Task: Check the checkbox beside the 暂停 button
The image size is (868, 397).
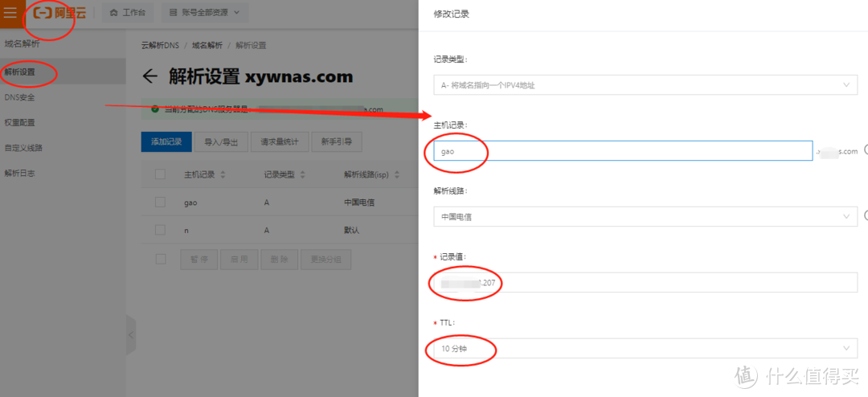Action: click(x=161, y=259)
